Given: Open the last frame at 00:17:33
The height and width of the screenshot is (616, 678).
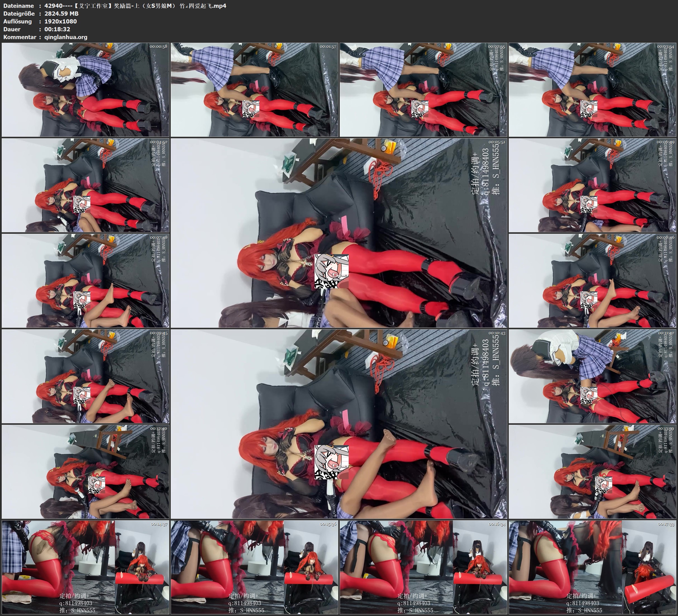Looking at the screenshot, I should [x=593, y=567].
